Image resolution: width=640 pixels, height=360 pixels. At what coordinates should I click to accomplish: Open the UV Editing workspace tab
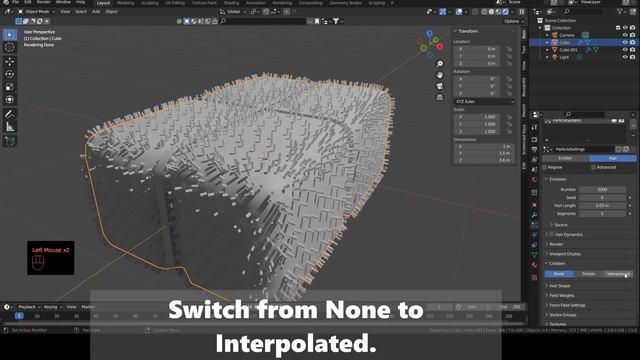click(175, 3)
